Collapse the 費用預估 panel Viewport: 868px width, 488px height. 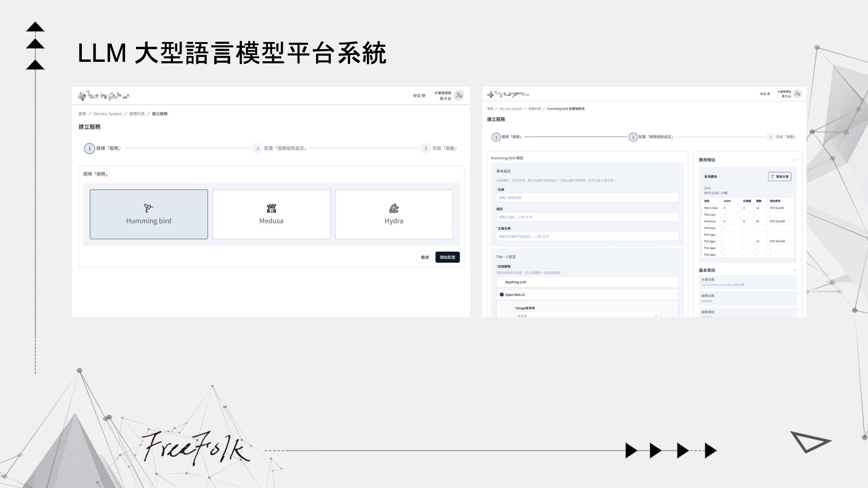pyautogui.click(x=795, y=160)
